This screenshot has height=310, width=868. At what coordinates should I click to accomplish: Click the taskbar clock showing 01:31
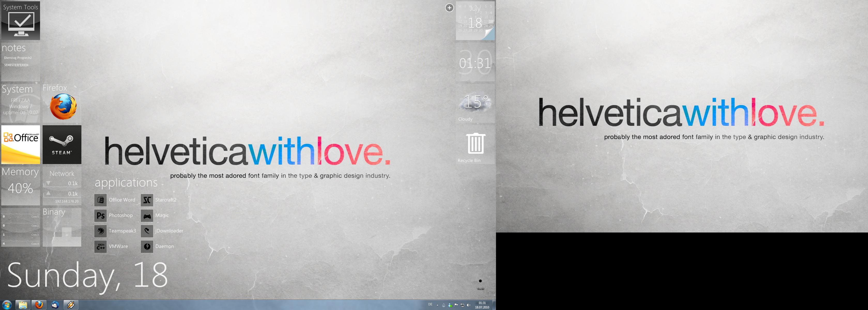click(x=482, y=305)
